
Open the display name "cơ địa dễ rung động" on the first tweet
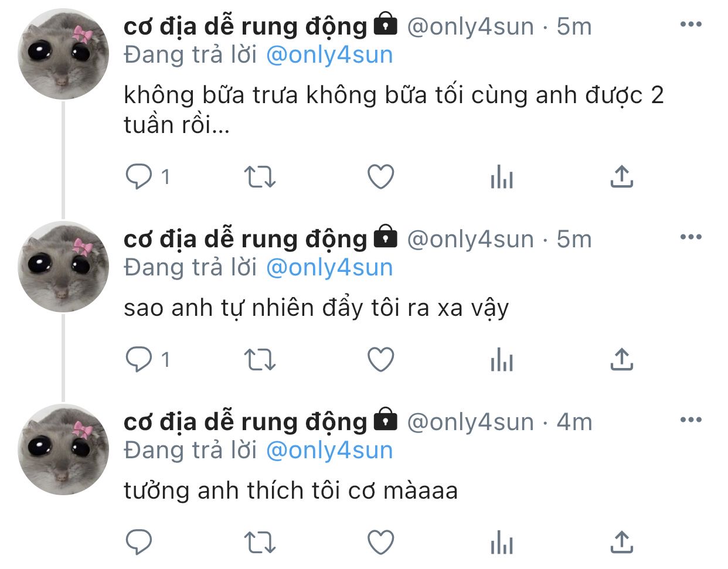pyautogui.click(x=245, y=26)
